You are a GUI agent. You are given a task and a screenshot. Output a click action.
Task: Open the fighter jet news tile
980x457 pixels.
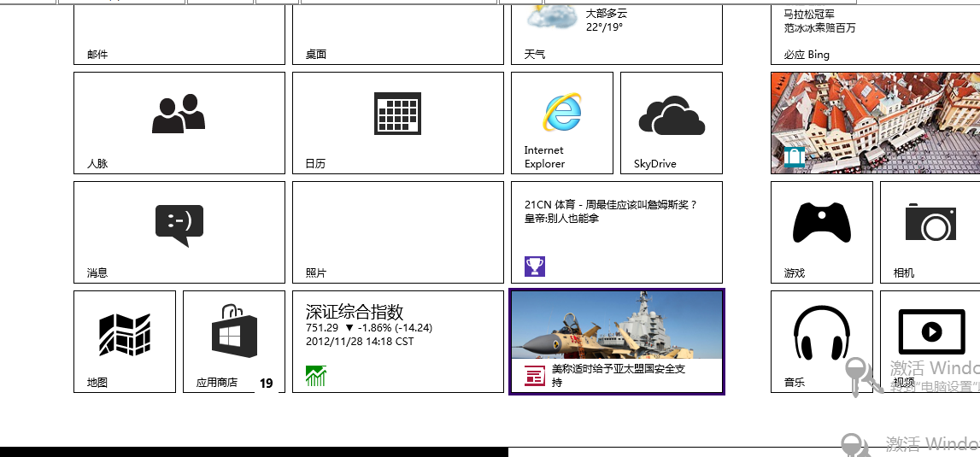click(617, 342)
